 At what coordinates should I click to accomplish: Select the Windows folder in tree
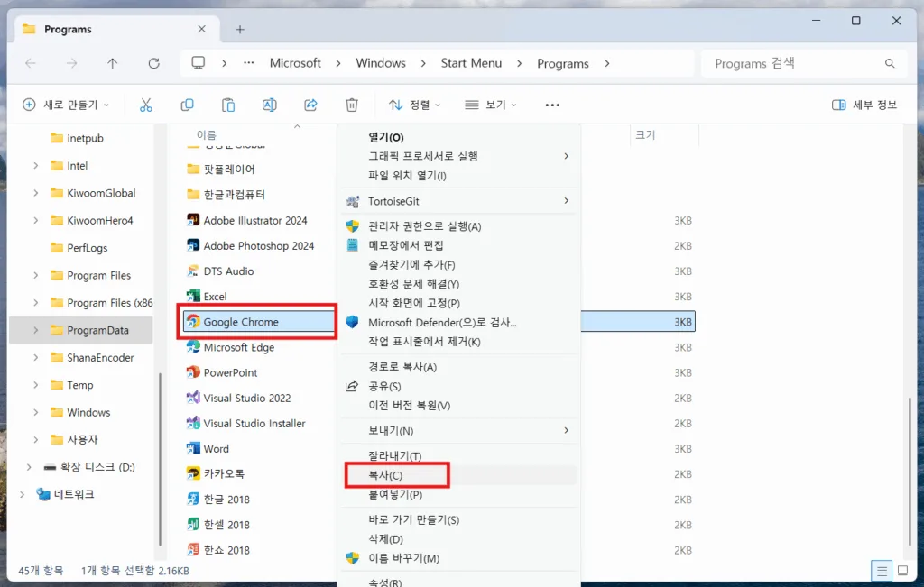pyautogui.click(x=88, y=412)
